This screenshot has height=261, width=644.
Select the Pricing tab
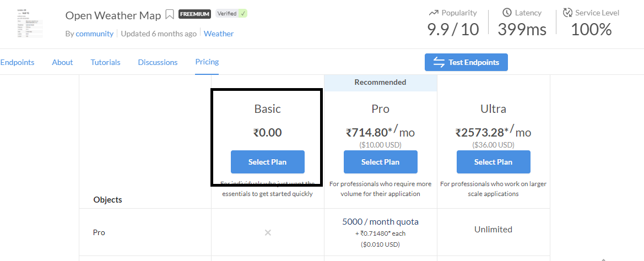click(207, 62)
